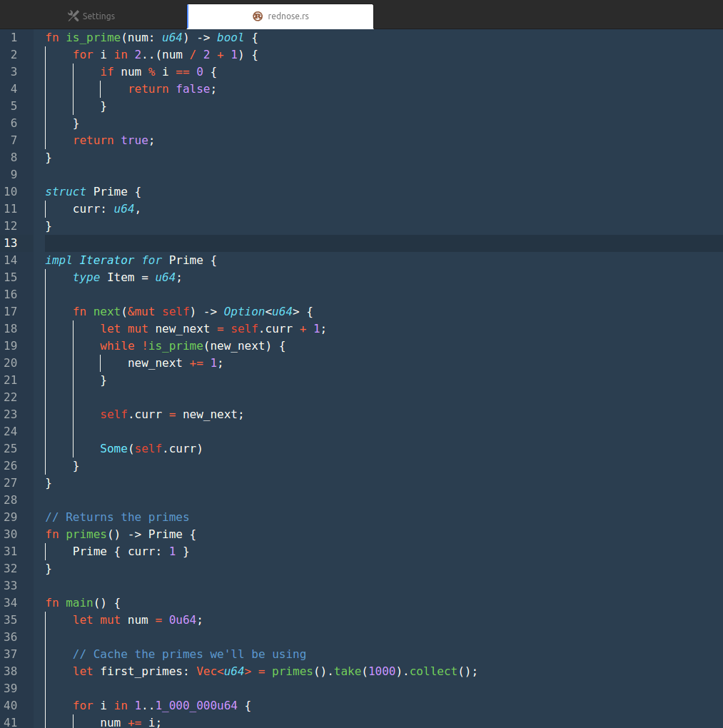Click comment '// Returns the primes'
Image resolution: width=723 pixels, height=728 pixels.
[117, 517]
